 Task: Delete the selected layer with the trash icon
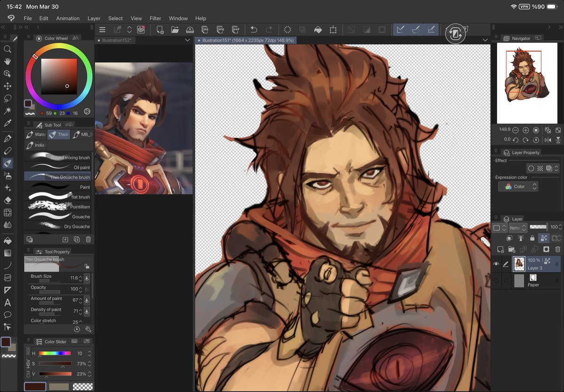(x=558, y=249)
